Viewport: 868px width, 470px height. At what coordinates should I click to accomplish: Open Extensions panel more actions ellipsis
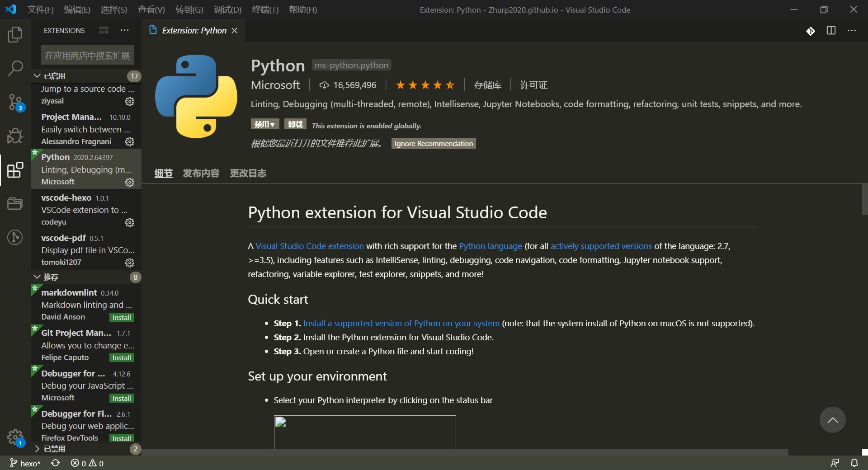pyautogui.click(x=125, y=30)
